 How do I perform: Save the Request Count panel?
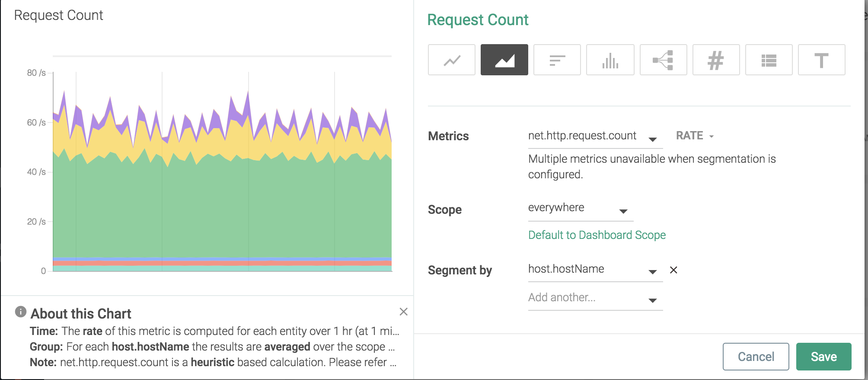[x=824, y=357]
